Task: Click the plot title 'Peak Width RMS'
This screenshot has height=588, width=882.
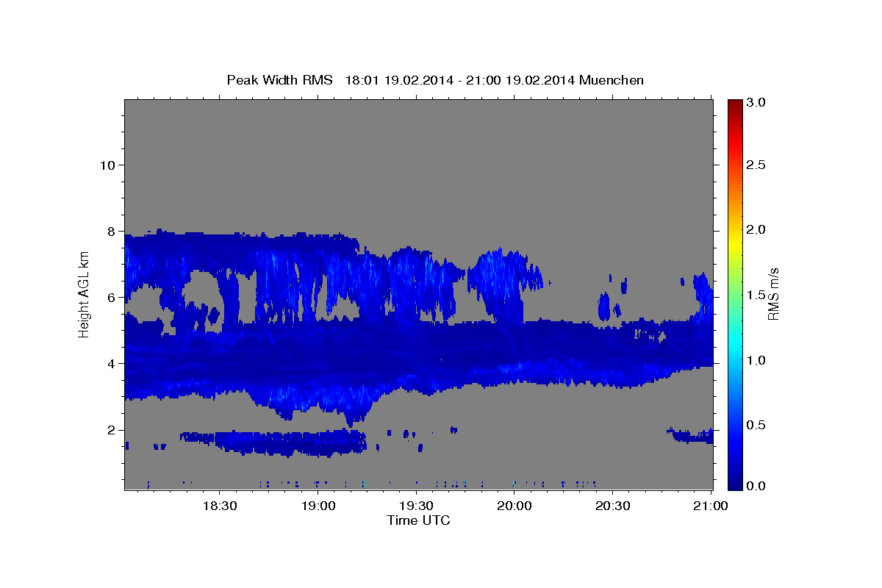Action: pos(279,80)
